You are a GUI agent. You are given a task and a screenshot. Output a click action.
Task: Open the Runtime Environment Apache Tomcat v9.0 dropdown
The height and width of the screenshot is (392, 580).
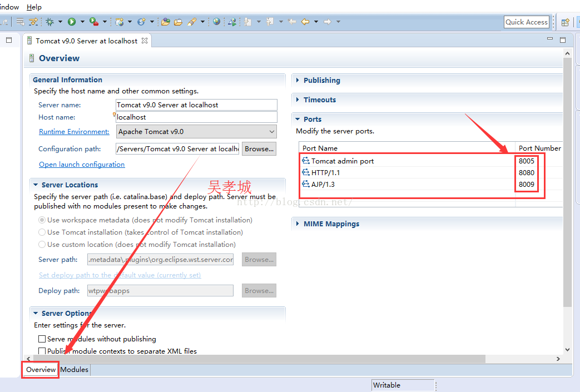pos(196,132)
